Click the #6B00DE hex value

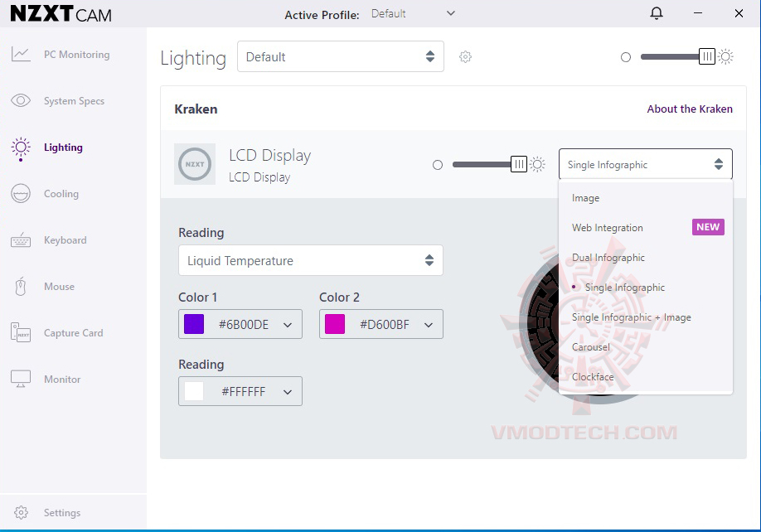[244, 325]
